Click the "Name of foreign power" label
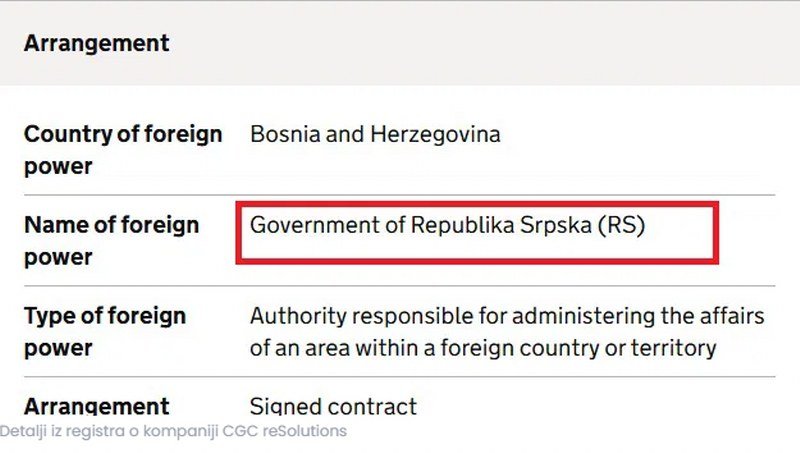 click(x=111, y=241)
